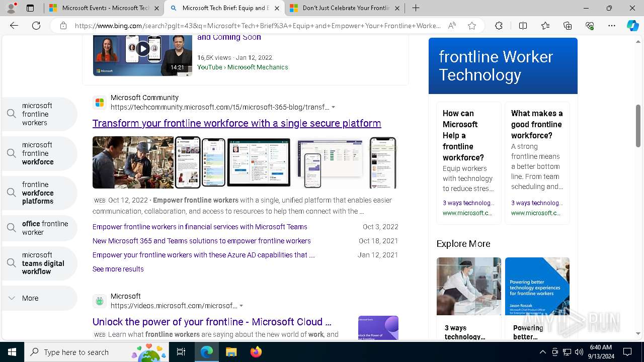Open the Favorites list icon
This screenshot has width=644, height=362.
[x=545, y=26]
